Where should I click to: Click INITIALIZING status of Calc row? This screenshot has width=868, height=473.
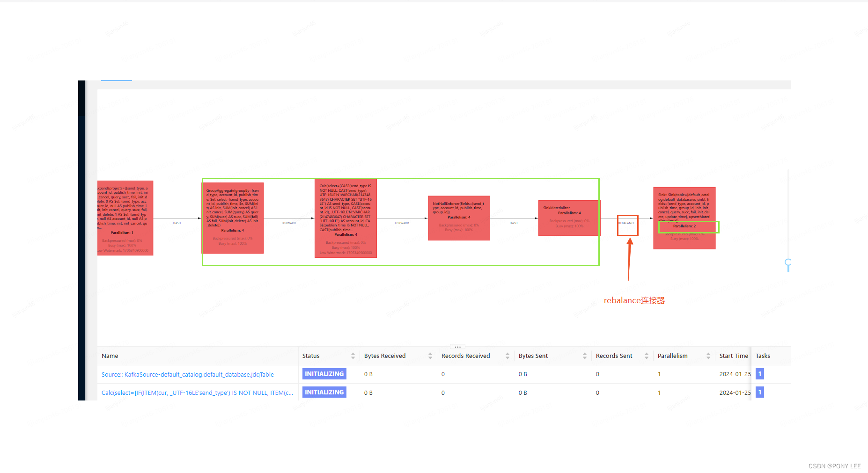[324, 392]
